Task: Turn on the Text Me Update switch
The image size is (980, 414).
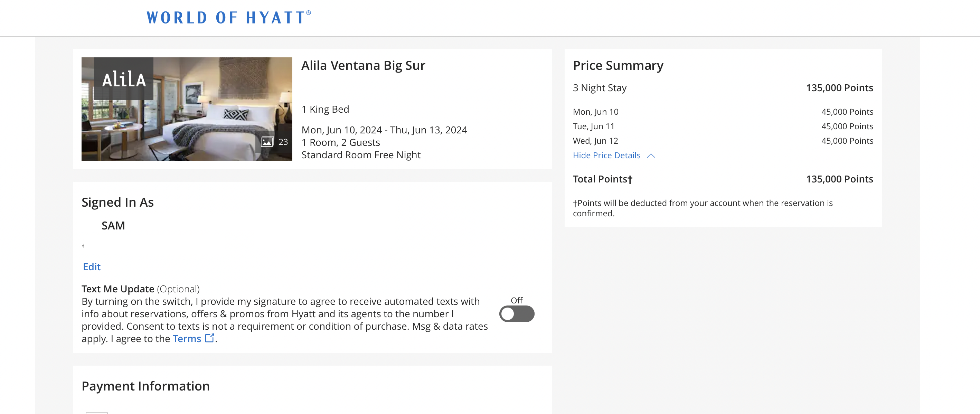Action: point(516,314)
